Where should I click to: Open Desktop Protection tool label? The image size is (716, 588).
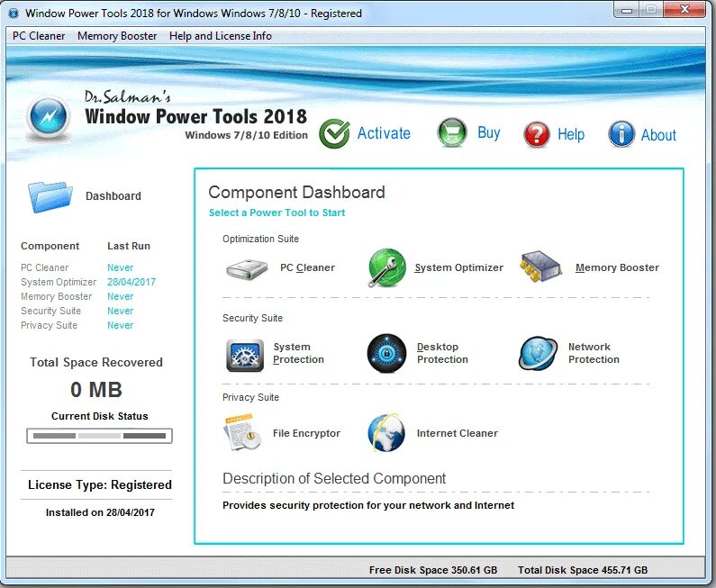(x=442, y=353)
